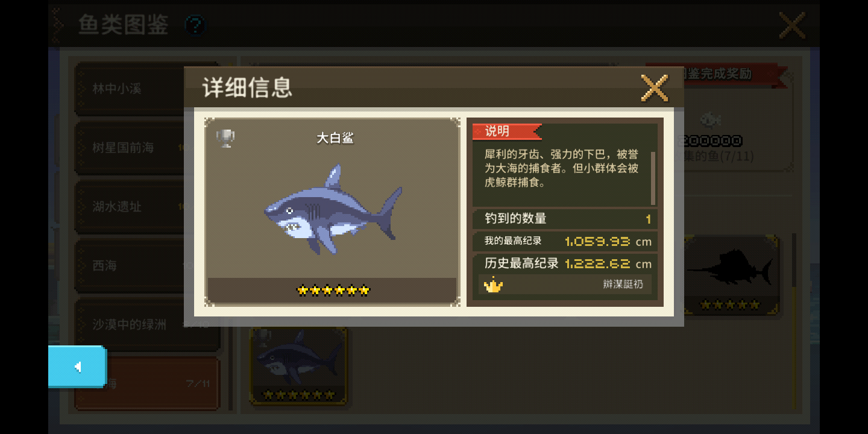Click the six-star rating row
868x434 pixels.
point(333,291)
